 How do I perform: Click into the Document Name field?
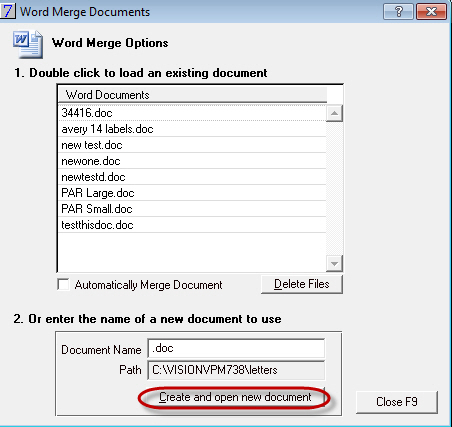(x=236, y=349)
